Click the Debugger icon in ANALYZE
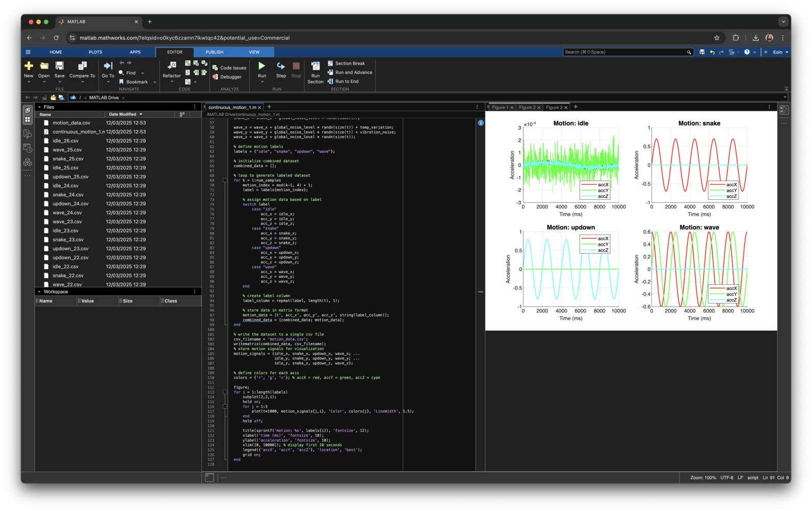This screenshot has width=812, height=511. click(215, 77)
